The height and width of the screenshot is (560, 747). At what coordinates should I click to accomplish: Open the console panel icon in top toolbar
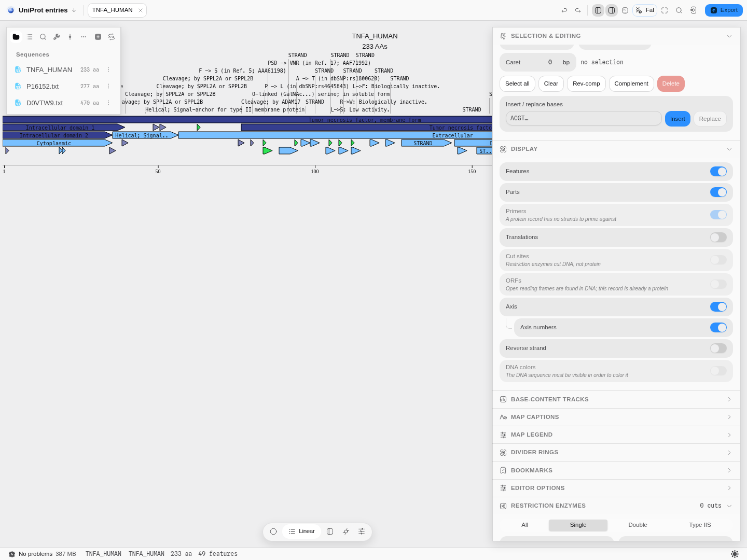[625, 10]
